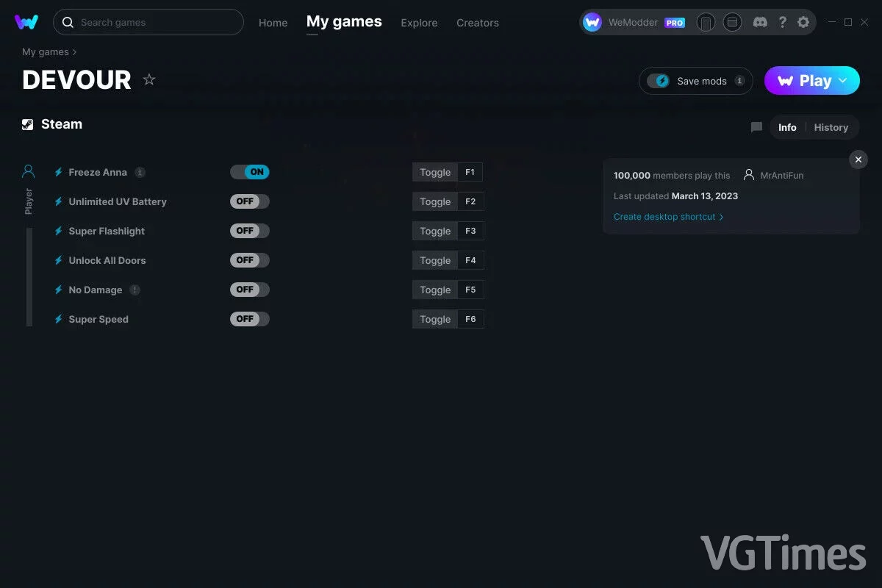The width and height of the screenshot is (882, 588).
Task: Click the WeModder username
Action: [x=634, y=23]
